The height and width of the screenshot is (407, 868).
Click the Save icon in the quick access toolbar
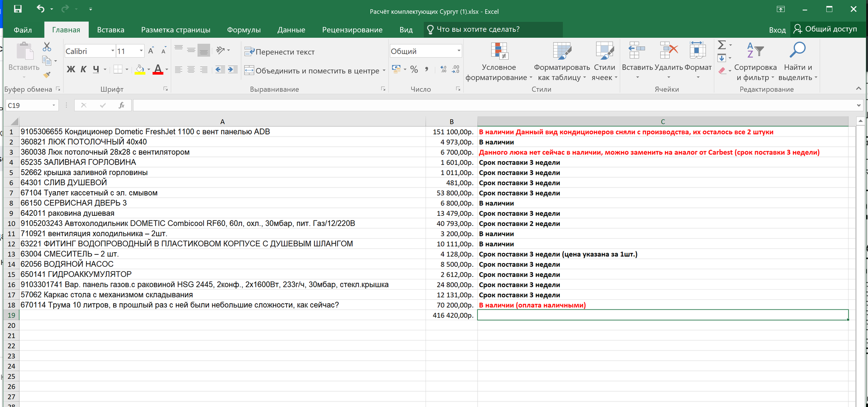click(x=18, y=9)
